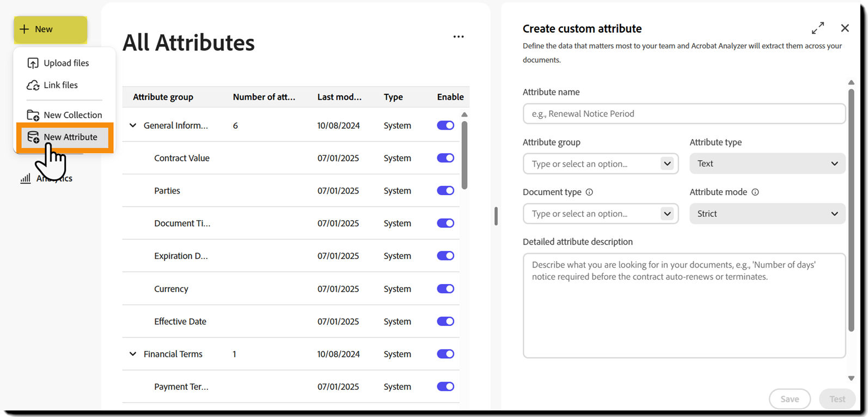
Task: Click the New button with plus icon
Action: pyautogui.click(x=50, y=29)
